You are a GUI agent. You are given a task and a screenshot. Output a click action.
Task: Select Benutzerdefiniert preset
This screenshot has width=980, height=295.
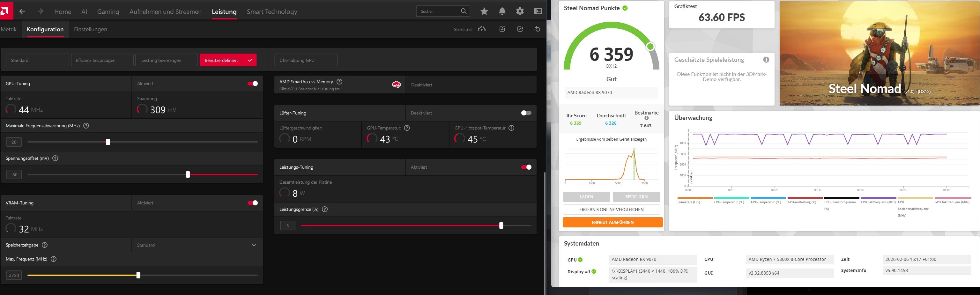pos(228,60)
